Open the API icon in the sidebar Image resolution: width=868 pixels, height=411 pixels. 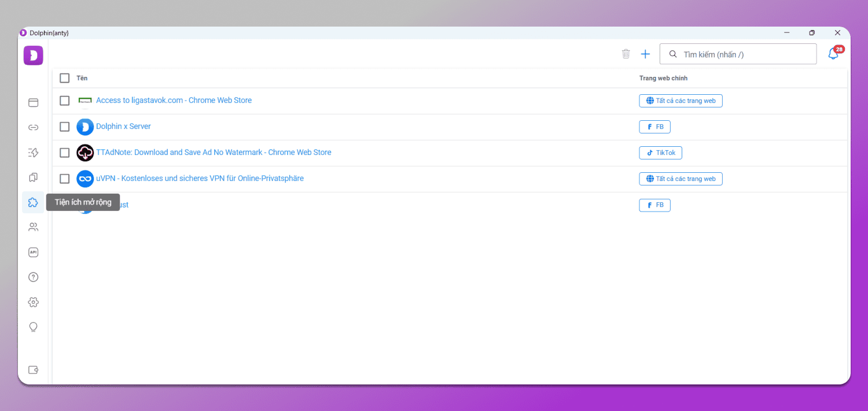click(x=34, y=252)
